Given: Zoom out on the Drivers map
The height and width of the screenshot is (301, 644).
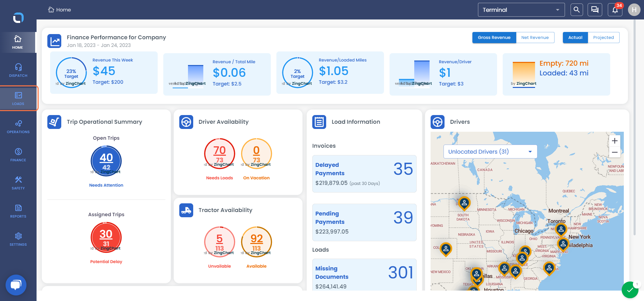Looking at the screenshot, I should click(615, 152).
